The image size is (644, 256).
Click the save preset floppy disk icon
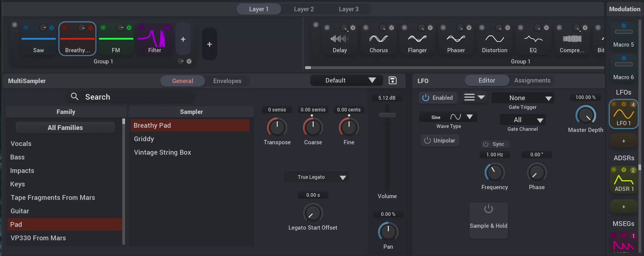(x=392, y=80)
